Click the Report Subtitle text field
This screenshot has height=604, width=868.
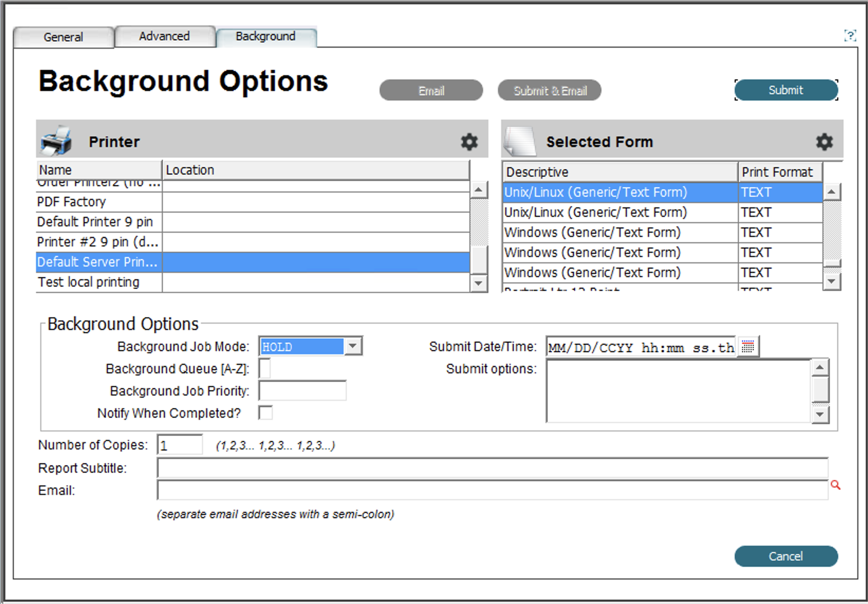click(x=492, y=468)
